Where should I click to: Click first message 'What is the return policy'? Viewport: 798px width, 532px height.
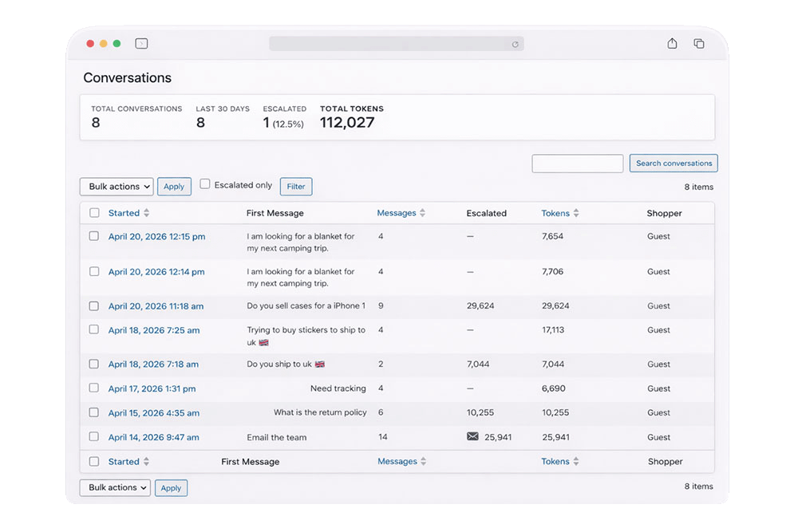(320, 412)
